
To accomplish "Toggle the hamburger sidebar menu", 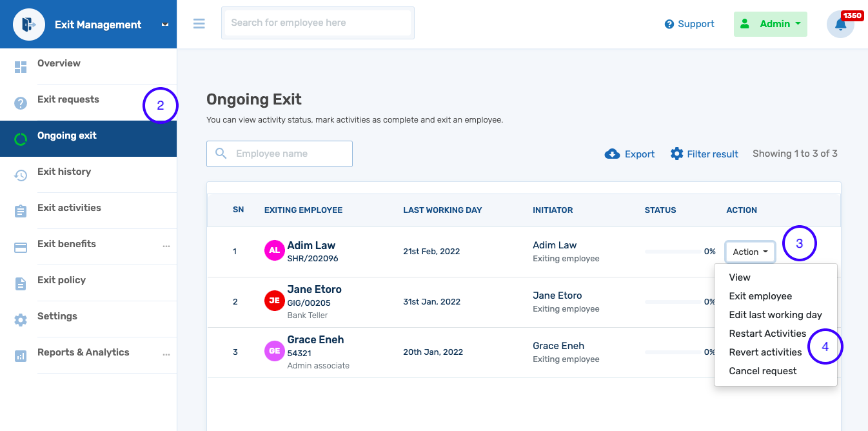I will [x=199, y=23].
